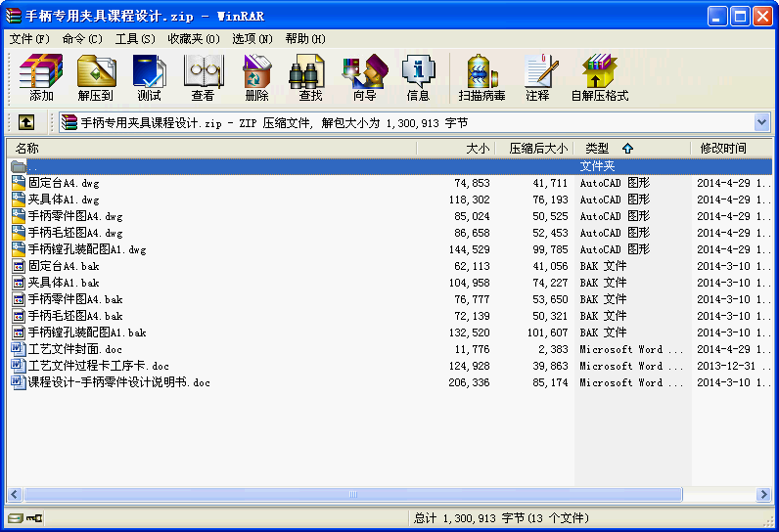Show archive 信息 (Info)

[418, 77]
